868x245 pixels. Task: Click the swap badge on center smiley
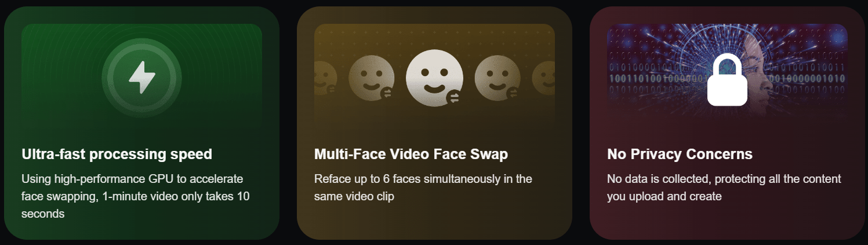tap(454, 98)
